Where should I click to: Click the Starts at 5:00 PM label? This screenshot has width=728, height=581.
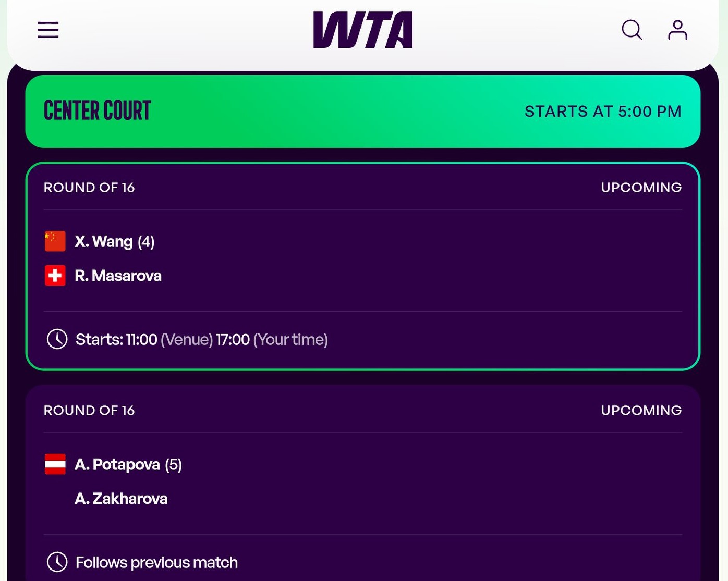tap(602, 112)
